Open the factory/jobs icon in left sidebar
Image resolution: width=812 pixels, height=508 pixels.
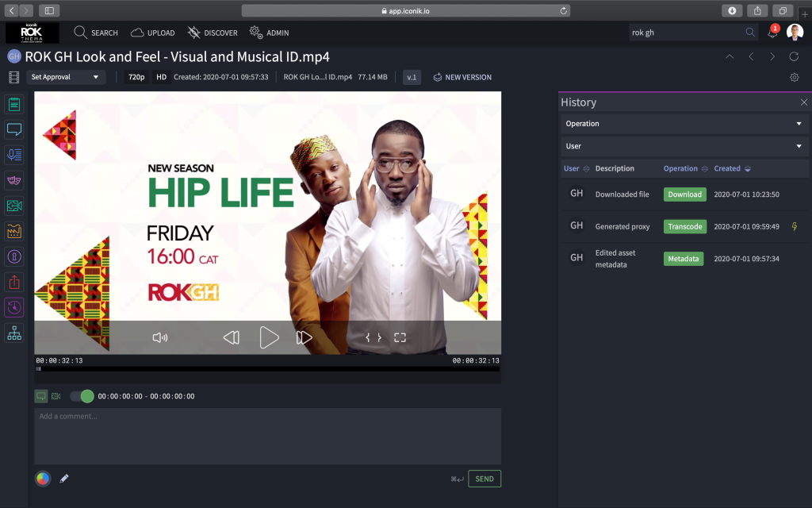tap(14, 231)
